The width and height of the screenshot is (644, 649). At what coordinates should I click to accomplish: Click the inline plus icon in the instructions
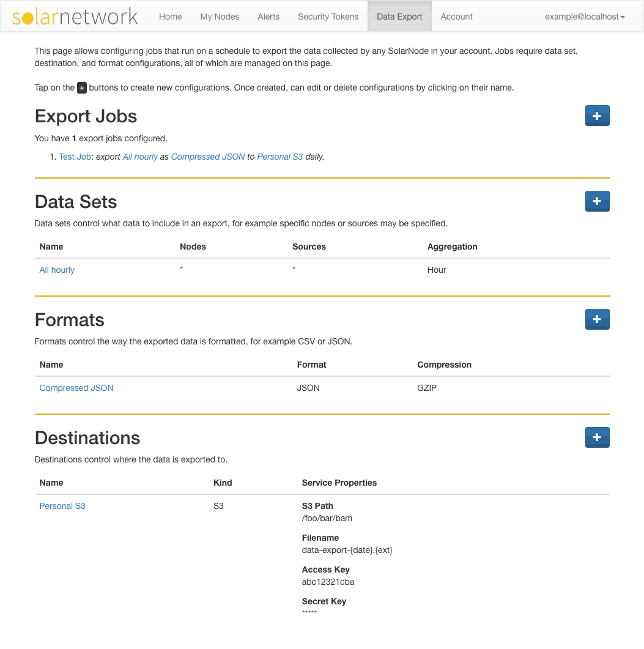pos(82,87)
